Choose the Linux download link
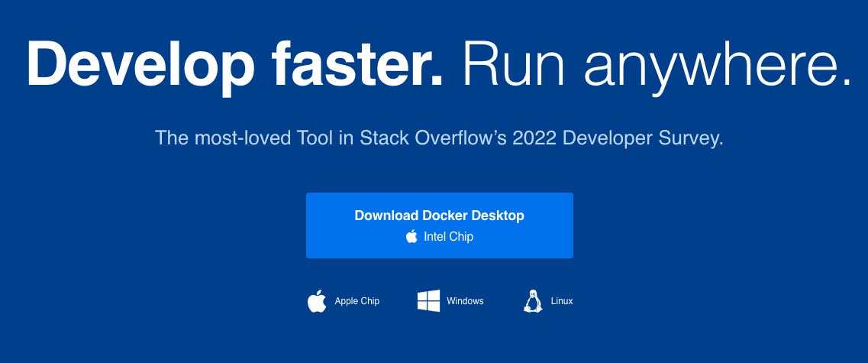Image resolution: width=868 pixels, height=363 pixels. (x=548, y=301)
